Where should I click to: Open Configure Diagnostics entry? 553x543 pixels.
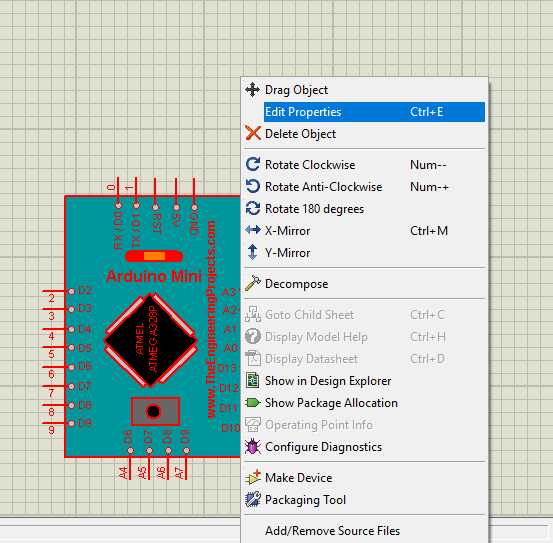(x=365, y=447)
